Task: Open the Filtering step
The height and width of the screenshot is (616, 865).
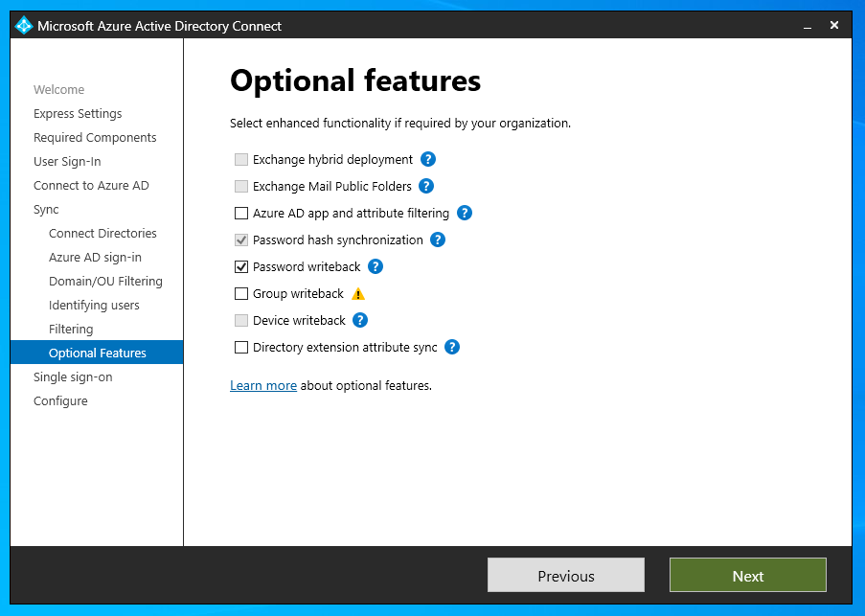Action: (71, 330)
